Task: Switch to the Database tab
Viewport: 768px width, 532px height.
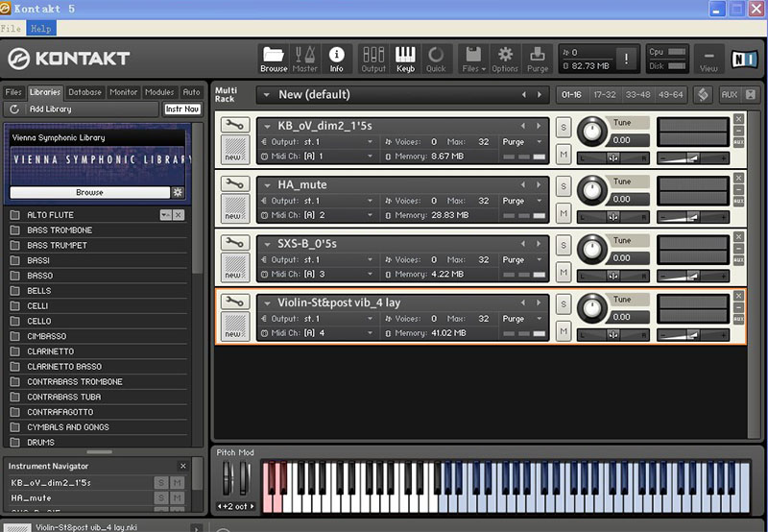Action: 84,92
